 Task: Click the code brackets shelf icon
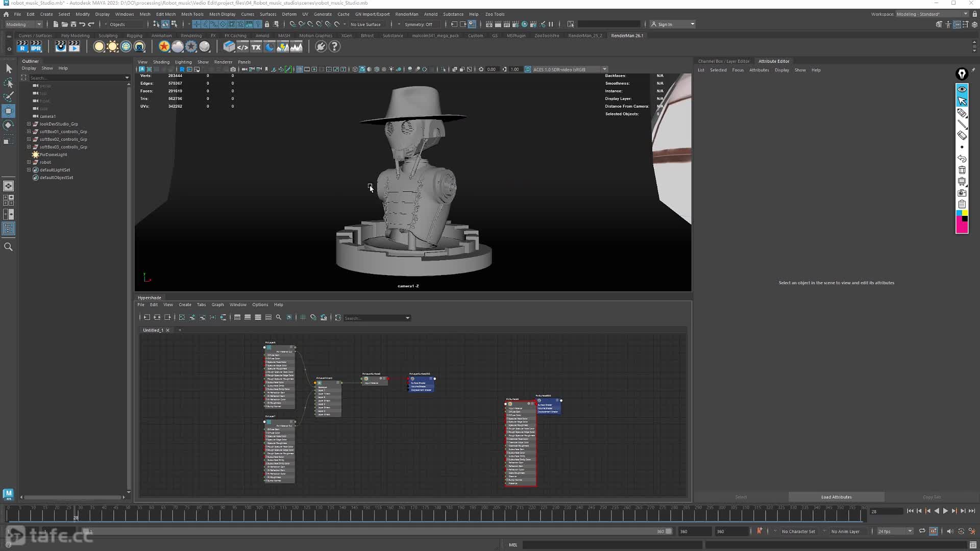point(242,47)
